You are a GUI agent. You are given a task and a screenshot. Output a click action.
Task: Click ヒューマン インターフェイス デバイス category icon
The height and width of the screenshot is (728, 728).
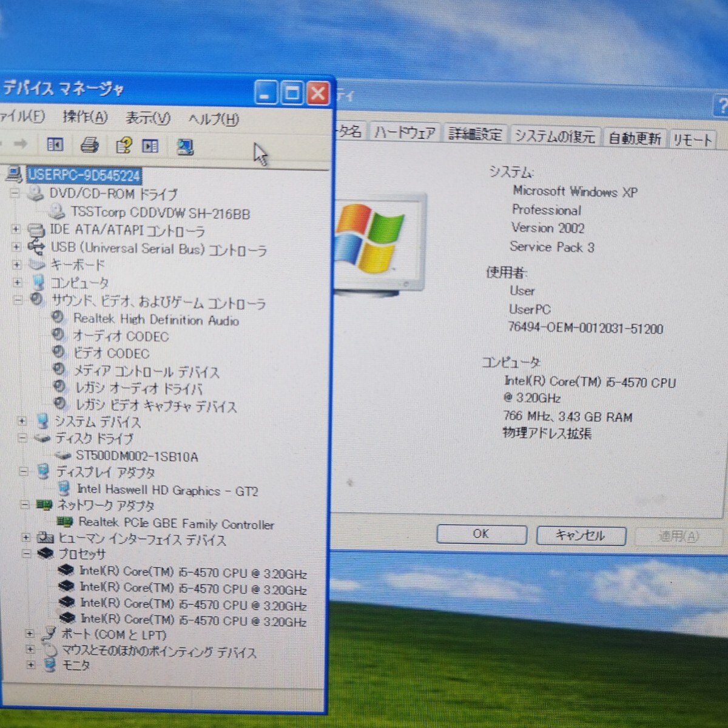[x=45, y=538]
